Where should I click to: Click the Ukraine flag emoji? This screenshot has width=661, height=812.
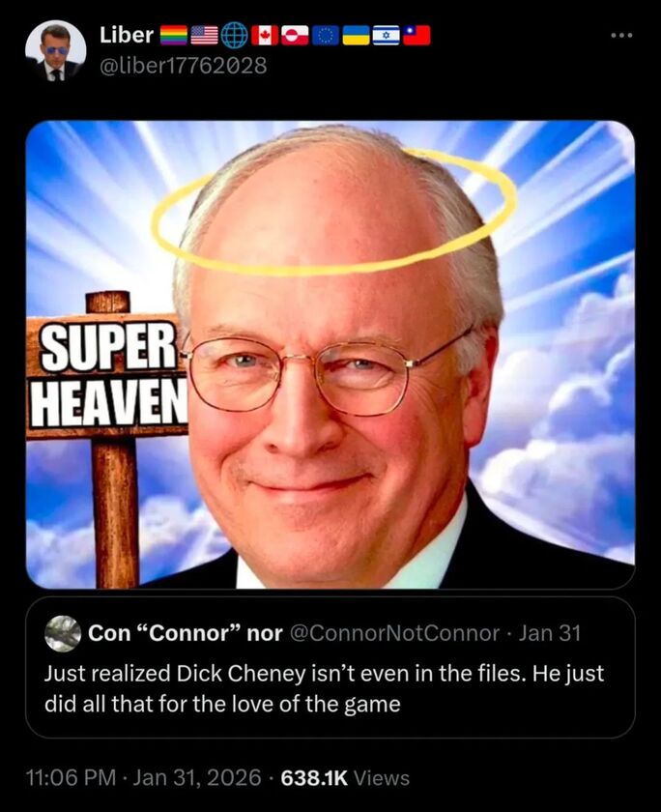(357, 35)
